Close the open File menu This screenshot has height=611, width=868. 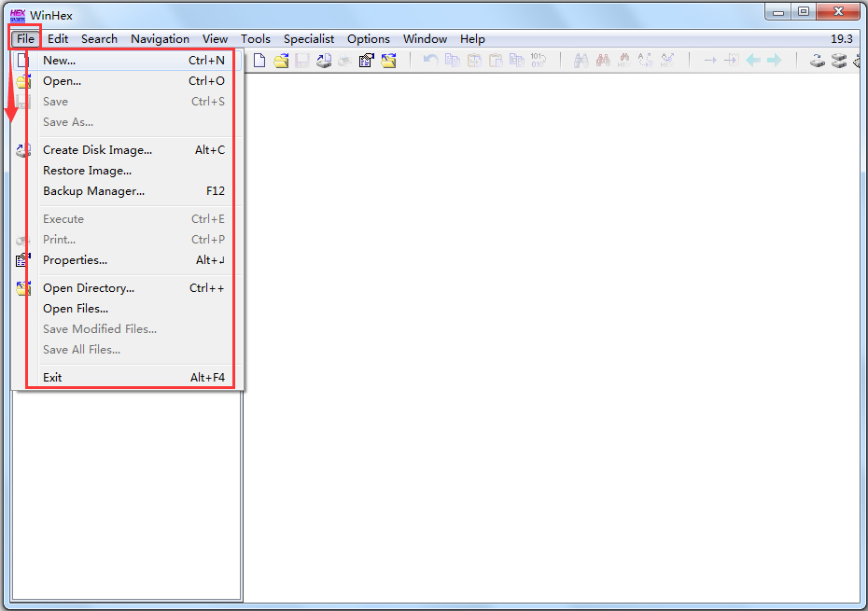(x=25, y=39)
